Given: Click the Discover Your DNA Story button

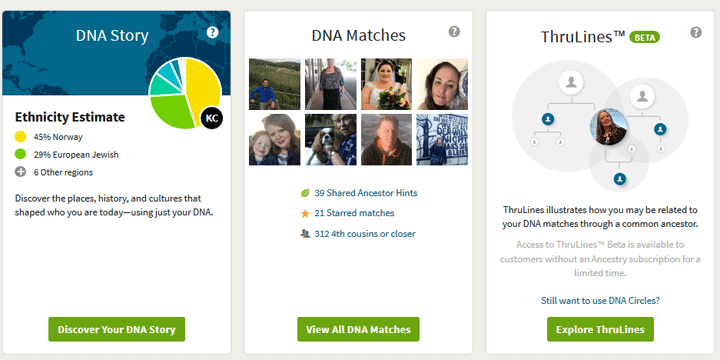Looking at the screenshot, I should (x=117, y=329).
